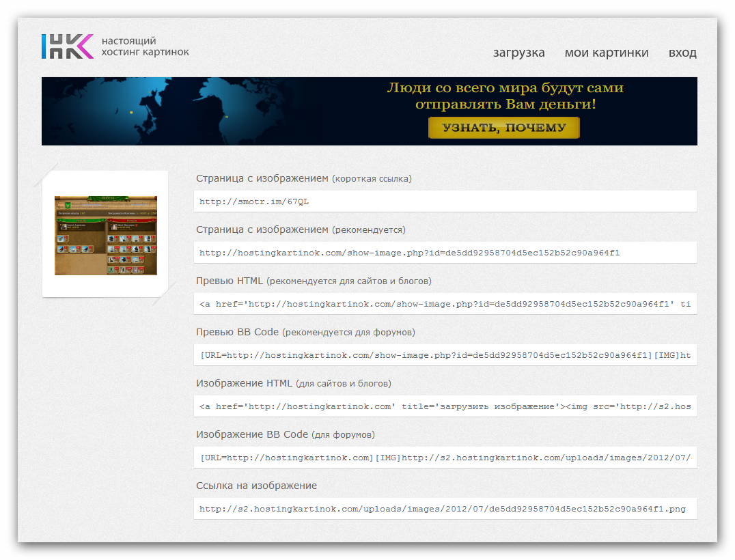The image size is (735, 560).
Task: Click the УЗНАТЬ, ПОЧЕМУ banner button
Action: click(x=504, y=128)
